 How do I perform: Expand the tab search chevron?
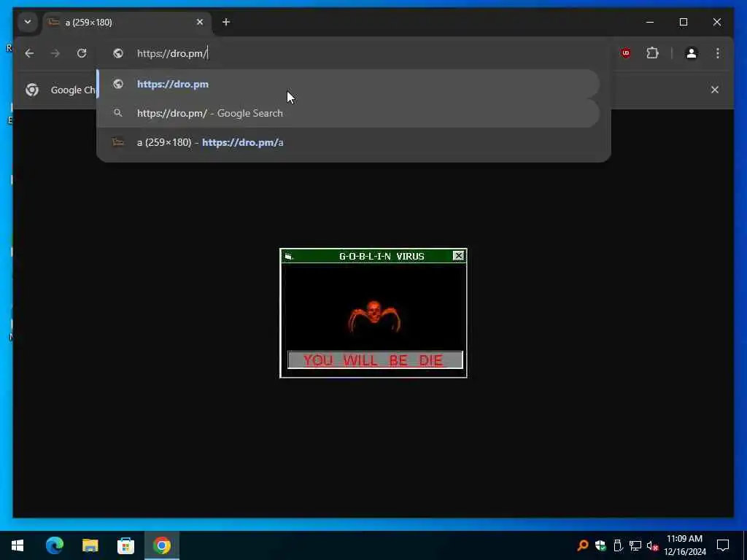28,22
